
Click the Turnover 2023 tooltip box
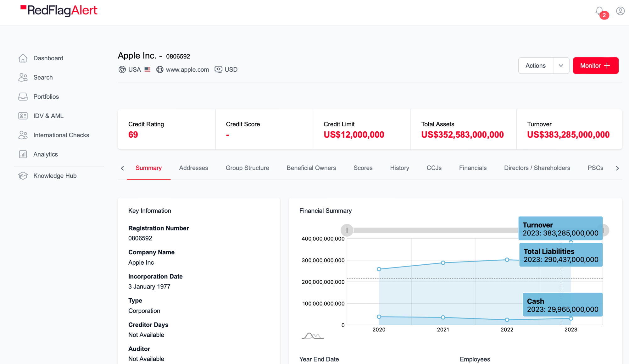click(560, 229)
